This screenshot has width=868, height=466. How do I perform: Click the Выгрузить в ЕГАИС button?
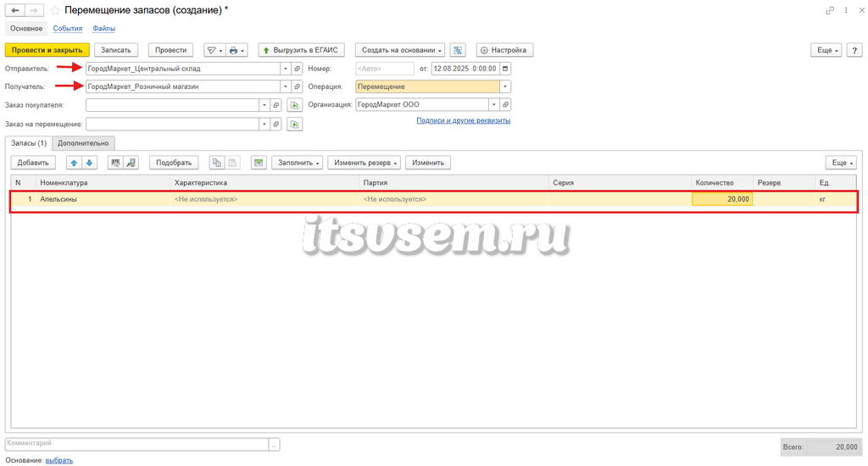pyautogui.click(x=301, y=50)
